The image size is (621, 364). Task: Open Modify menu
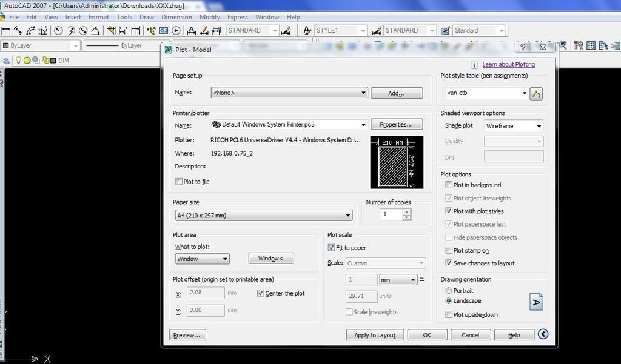(209, 17)
